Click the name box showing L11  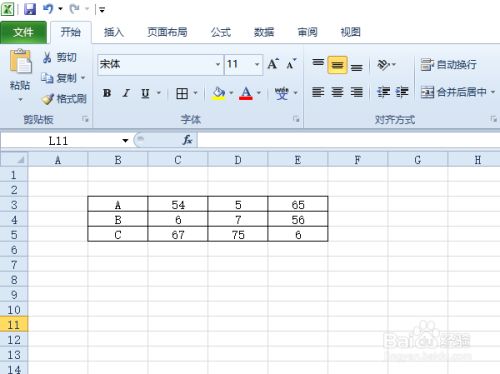coord(59,141)
